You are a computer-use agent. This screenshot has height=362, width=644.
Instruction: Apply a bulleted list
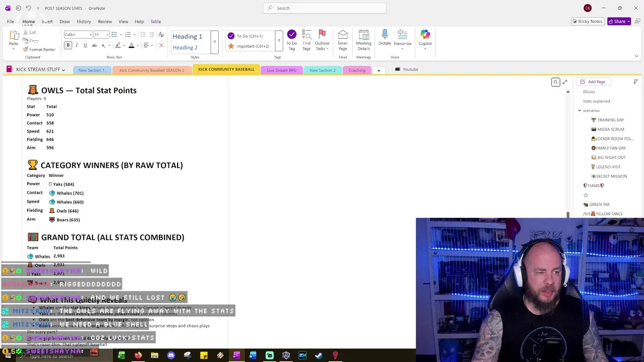[114, 34]
